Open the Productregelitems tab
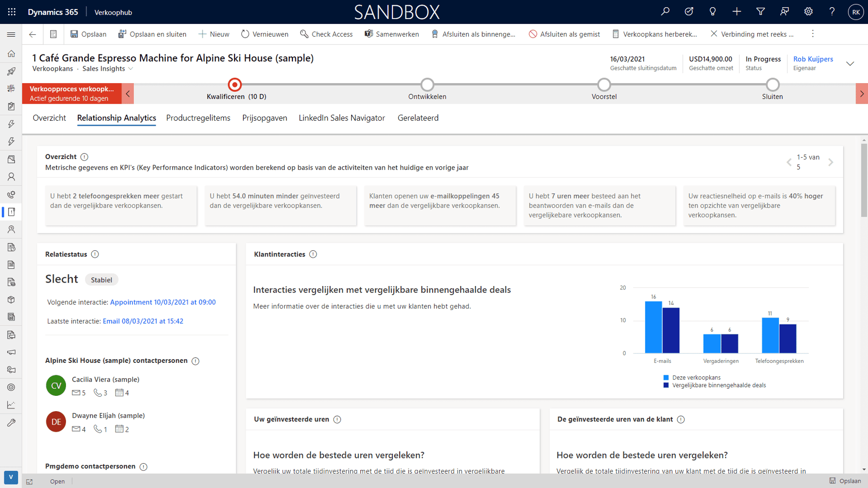The image size is (868, 488). point(198,118)
